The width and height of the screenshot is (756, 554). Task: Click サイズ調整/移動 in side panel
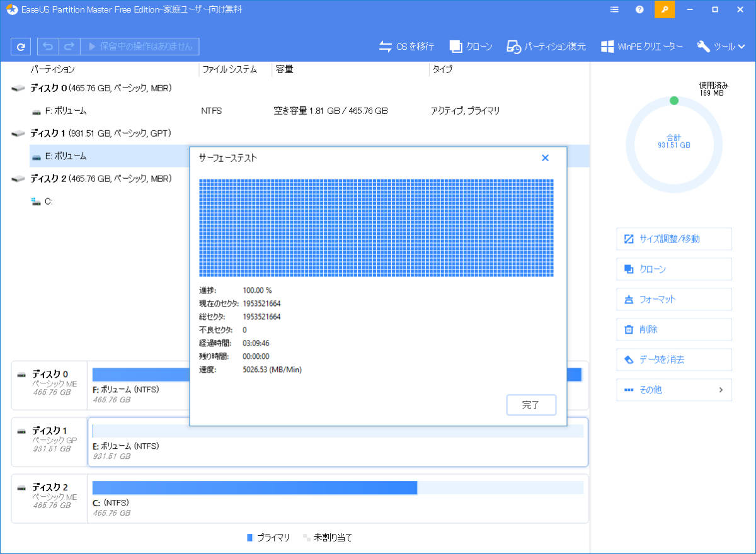[673, 239]
